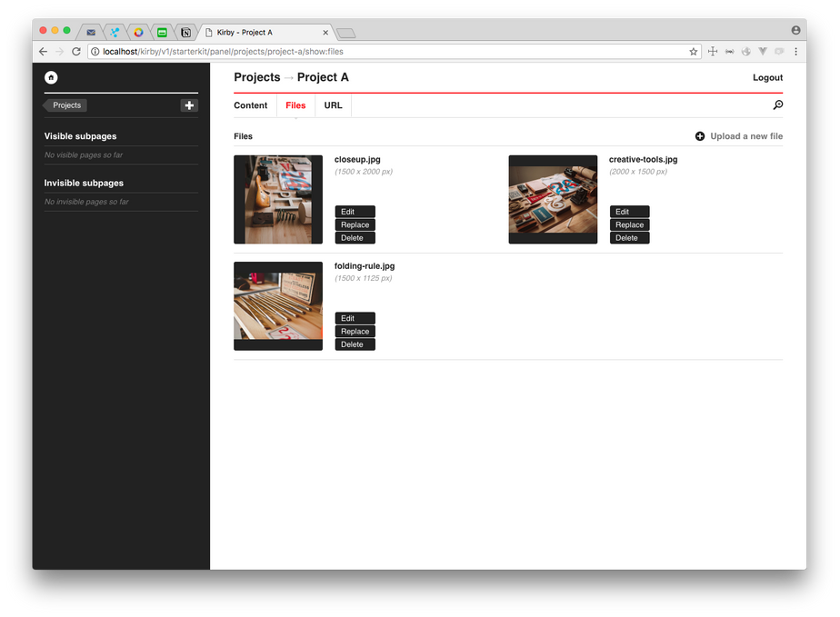Go back to Projects in sidebar
Screen dimensions: 840x617
[x=66, y=105]
